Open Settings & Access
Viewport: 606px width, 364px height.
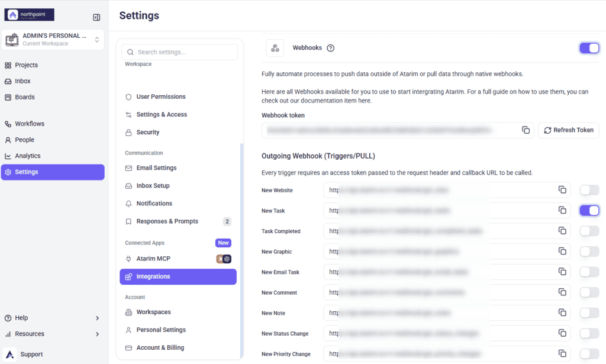click(x=178, y=114)
